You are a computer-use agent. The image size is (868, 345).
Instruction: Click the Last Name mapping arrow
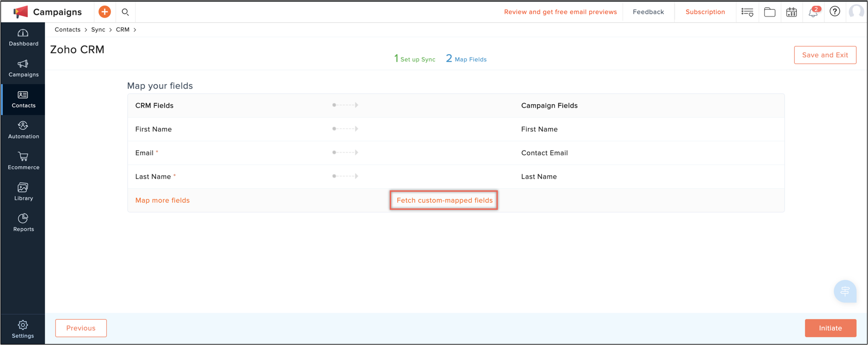click(345, 176)
